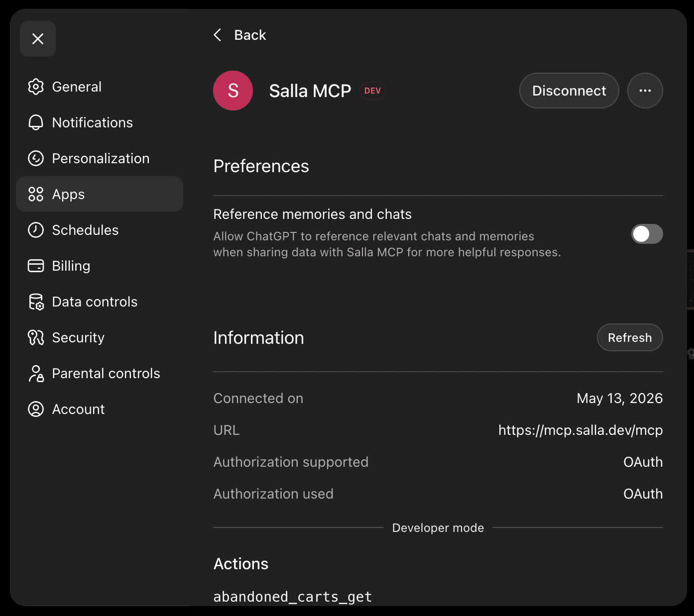Click the General gear icon
This screenshot has height=616, width=694.
[x=36, y=87]
